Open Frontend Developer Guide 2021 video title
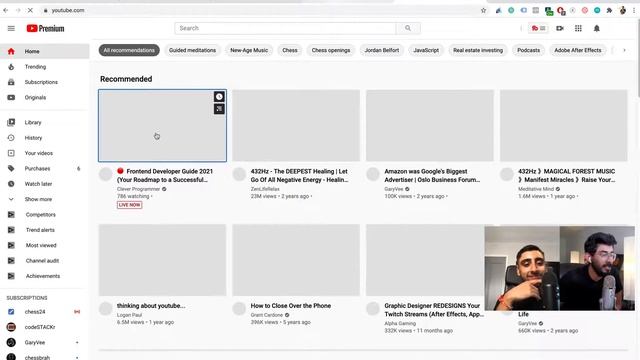This screenshot has height=360, width=640. (x=165, y=176)
